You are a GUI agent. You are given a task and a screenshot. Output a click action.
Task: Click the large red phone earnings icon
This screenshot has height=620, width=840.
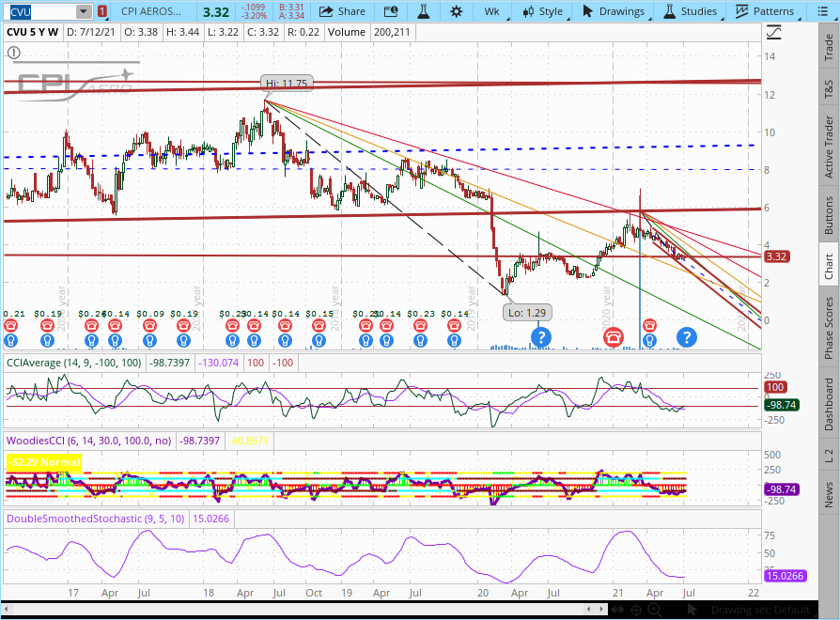614,336
